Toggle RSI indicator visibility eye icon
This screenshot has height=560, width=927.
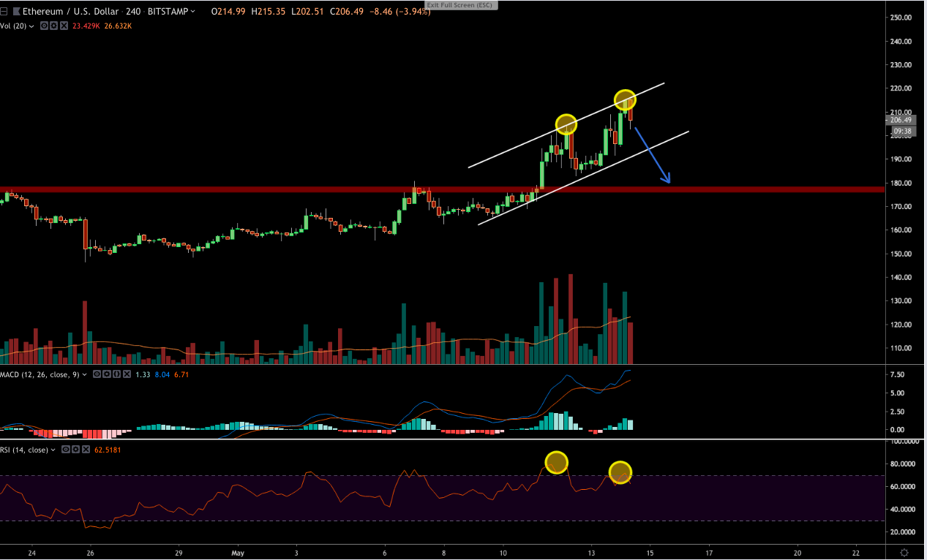66,450
